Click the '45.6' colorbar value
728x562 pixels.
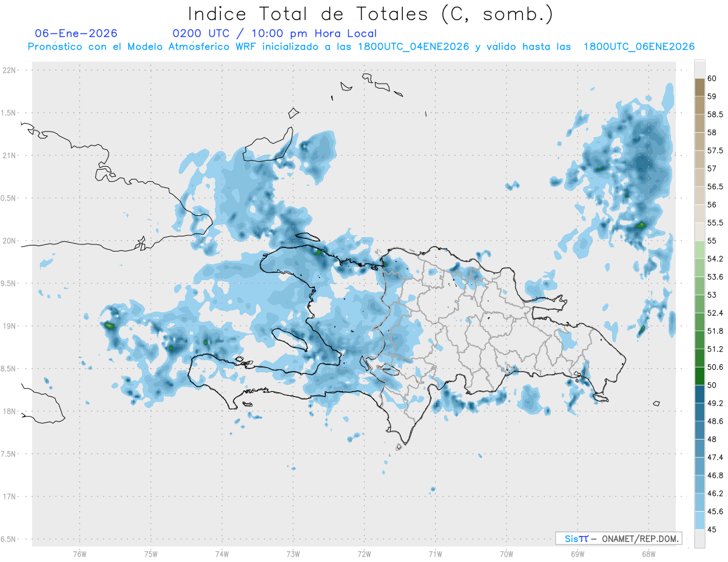(x=715, y=512)
